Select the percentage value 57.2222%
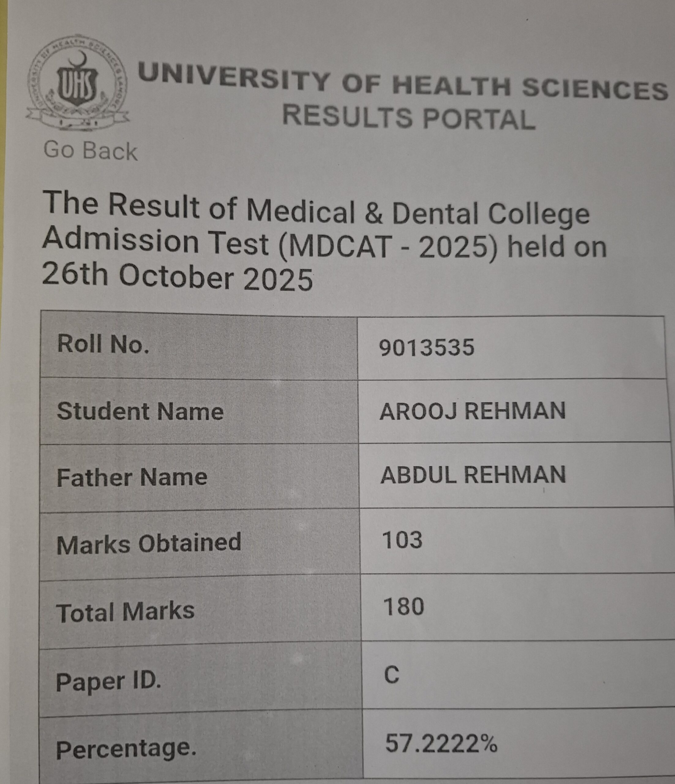Viewport: 675px width, 784px height. click(441, 744)
